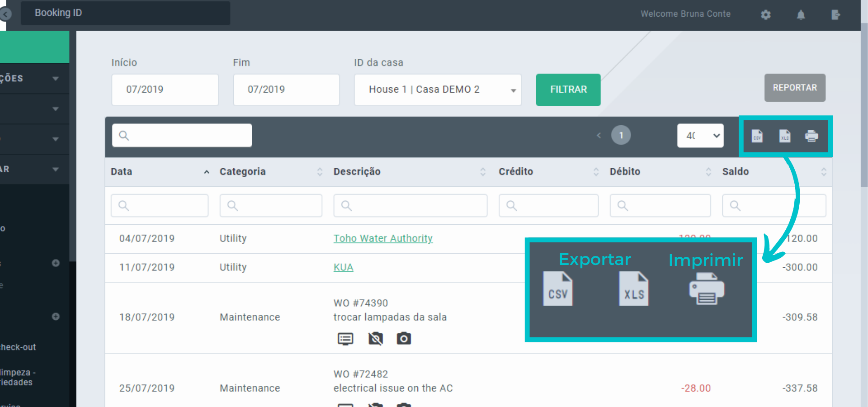Image resolution: width=868 pixels, height=407 pixels.
Task: Click the CSV export icon in the toolbar
Action: tap(757, 136)
